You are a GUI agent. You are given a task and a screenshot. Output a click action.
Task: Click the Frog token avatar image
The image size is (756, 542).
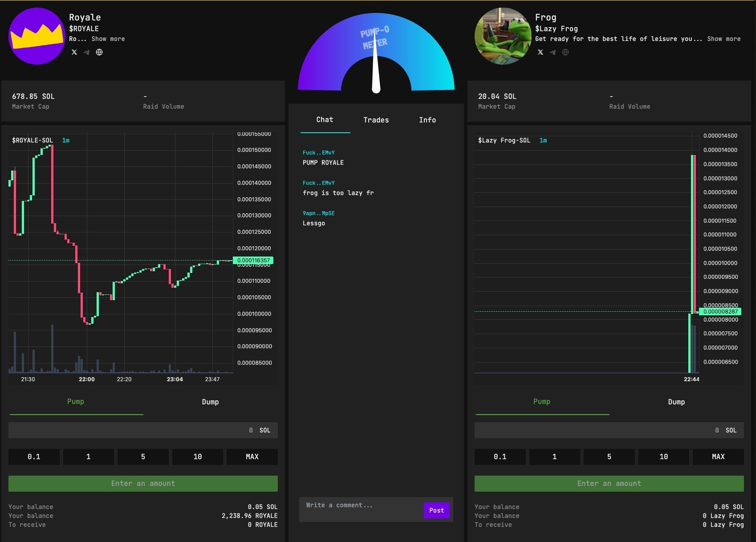[503, 36]
